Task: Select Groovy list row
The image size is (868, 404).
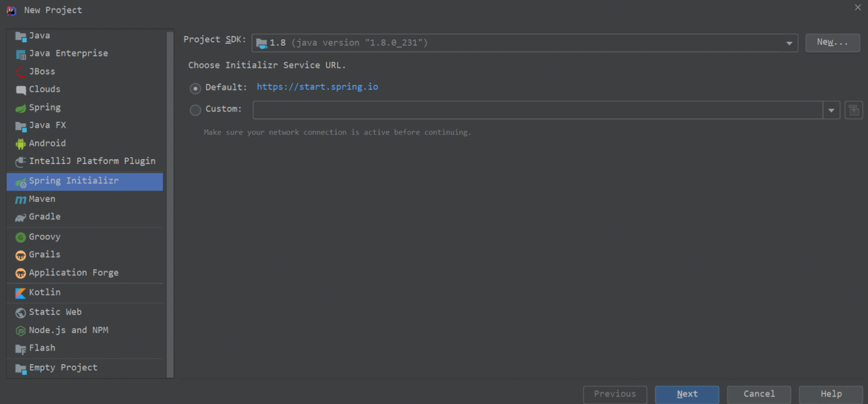Action: coord(85,237)
